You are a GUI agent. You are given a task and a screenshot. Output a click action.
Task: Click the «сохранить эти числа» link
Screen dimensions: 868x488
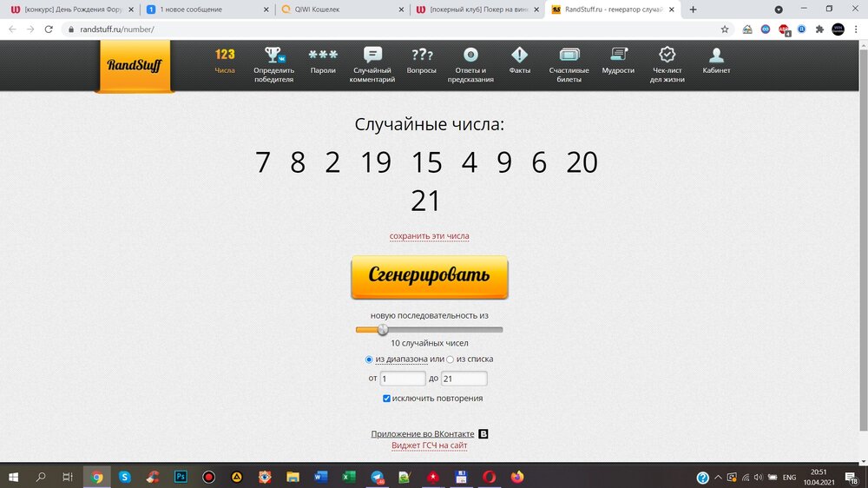coord(429,236)
